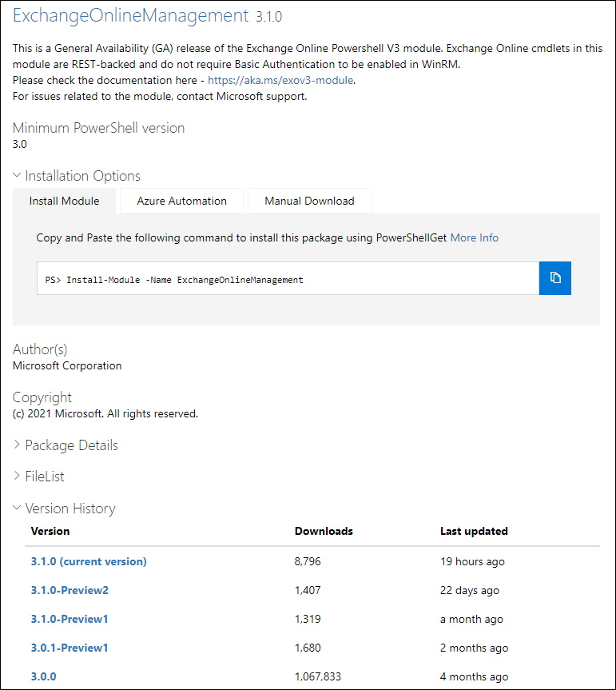Collapse the Version History section
Image resolution: width=616 pixels, height=690 pixels.
(x=64, y=509)
